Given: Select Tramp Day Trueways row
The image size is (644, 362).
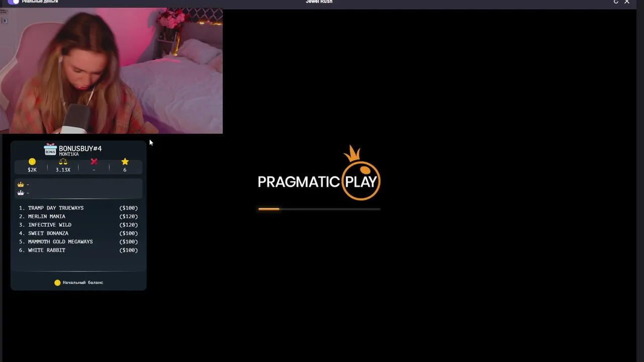Looking at the screenshot, I should tap(78, 208).
